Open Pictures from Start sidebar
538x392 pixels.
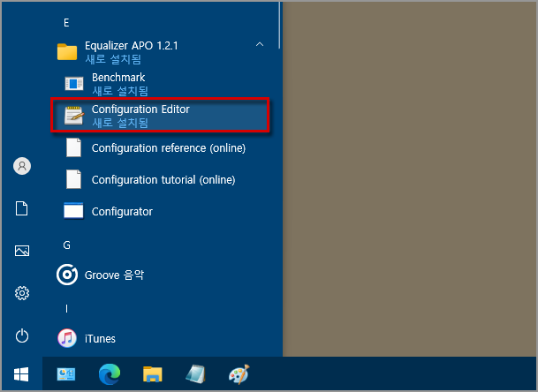[x=22, y=251]
